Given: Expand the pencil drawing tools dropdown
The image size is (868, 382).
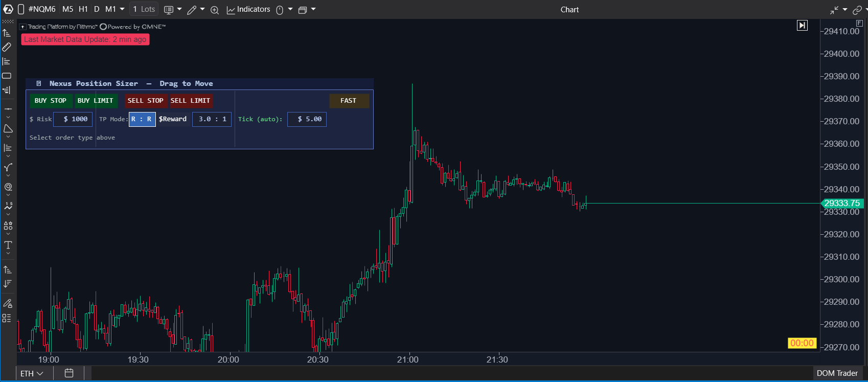Looking at the screenshot, I should [202, 9].
